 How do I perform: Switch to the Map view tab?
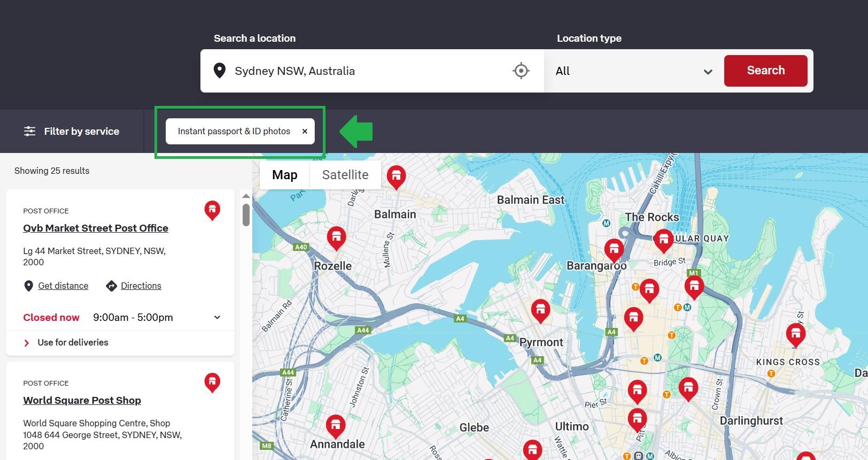coord(285,175)
